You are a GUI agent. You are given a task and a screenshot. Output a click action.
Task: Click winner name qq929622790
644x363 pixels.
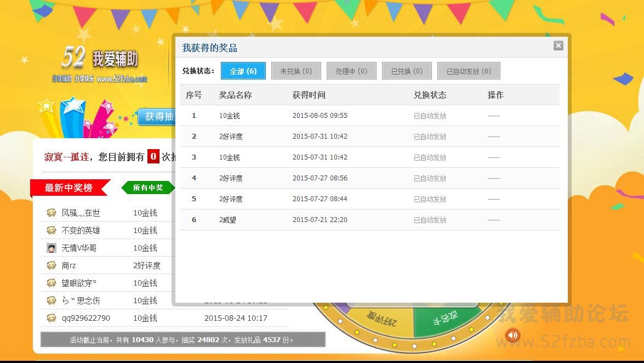86,318
